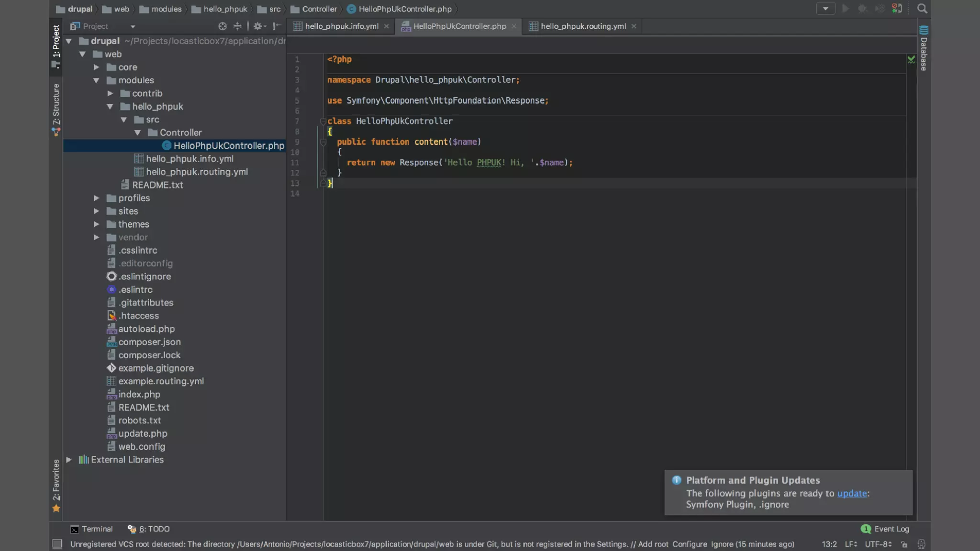980x551 pixels.
Task: Click the Hector inspector icon in status bar
Action: click(921, 544)
